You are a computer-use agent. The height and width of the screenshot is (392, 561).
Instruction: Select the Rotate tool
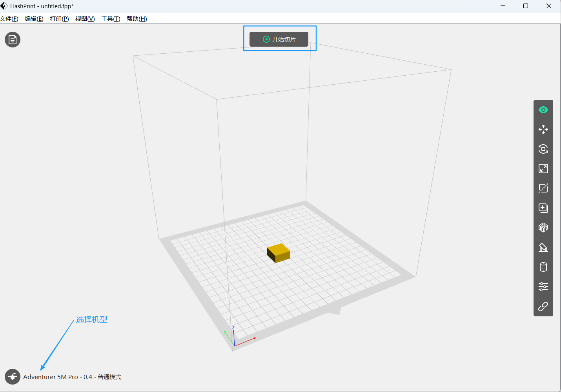[543, 149]
